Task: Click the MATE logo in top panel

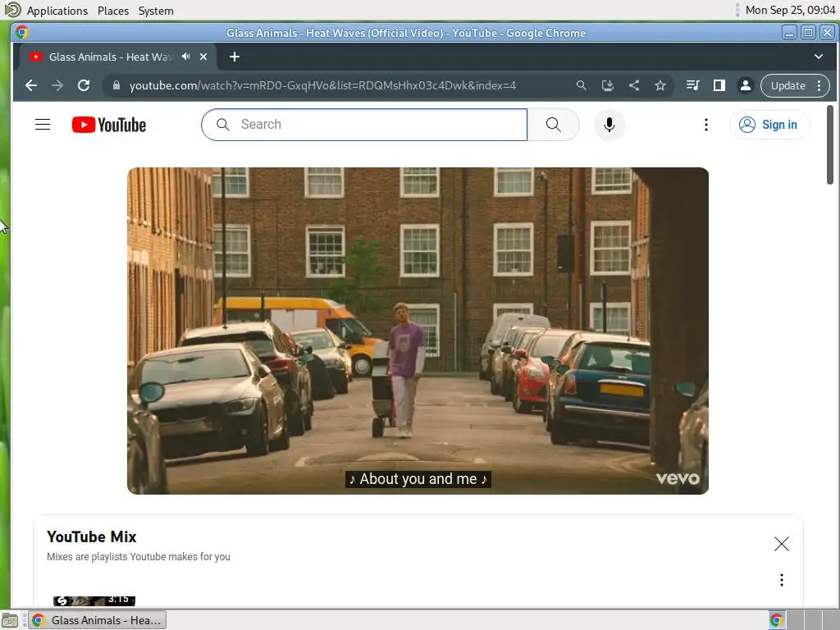Action: [x=12, y=10]
